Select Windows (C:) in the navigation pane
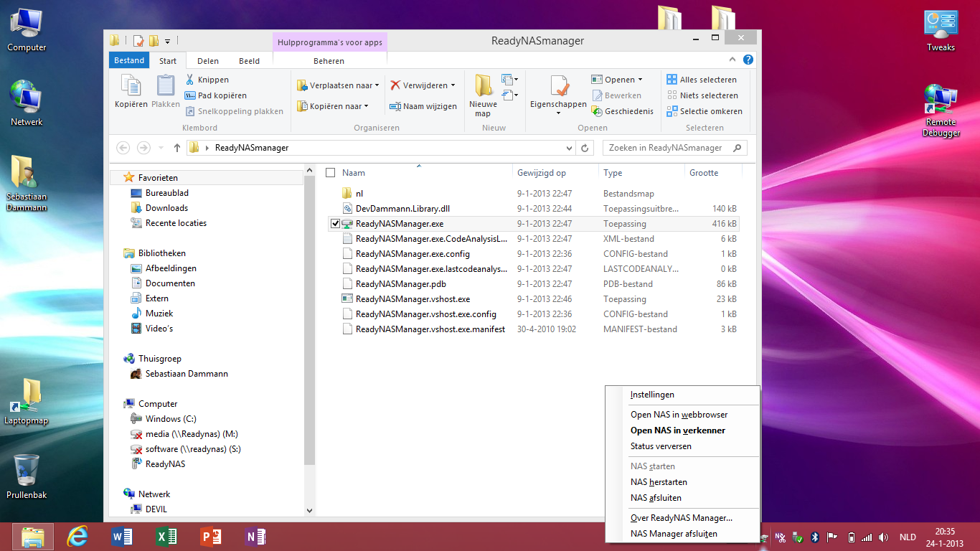Image resolution: width=980 pixels, height=551 pixels. [171, 419]
